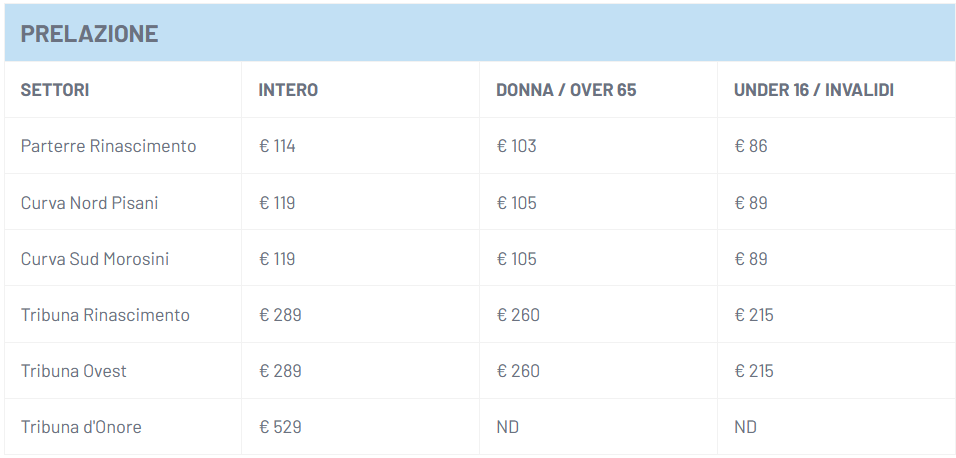This screenshot has width=956, height=458.
Task: Click the € 86 under 16 price
Action: (x=750, y=146)
